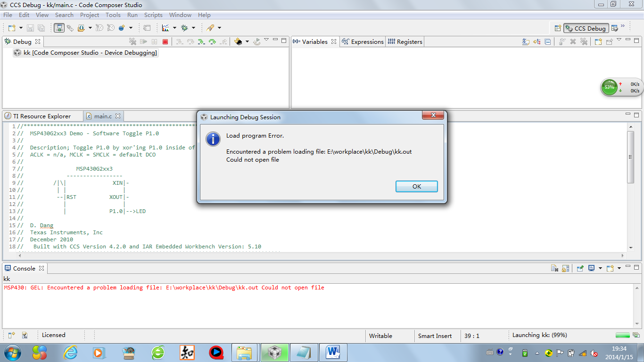644x362 pixels.
Task: Select the TI Resource Explorer tab
Action: (38, 116)
